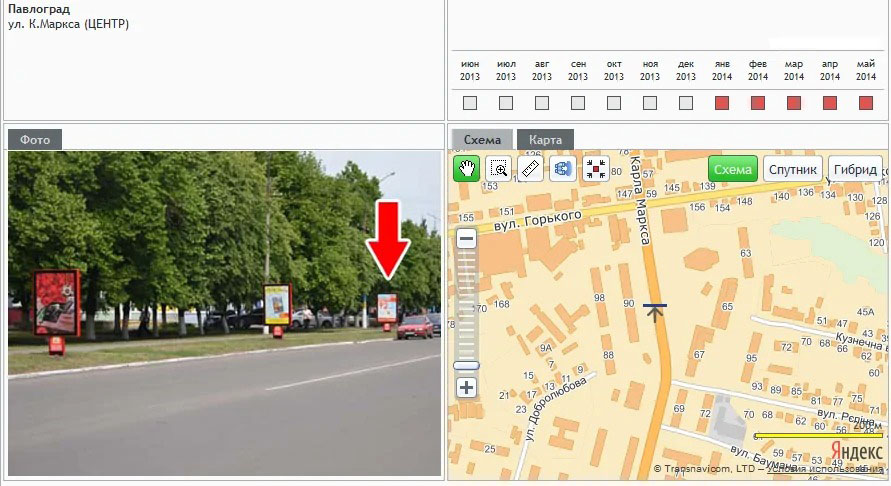Click the авг 2013 availability square
891x486 pixels.
click(x=542, y=103)
